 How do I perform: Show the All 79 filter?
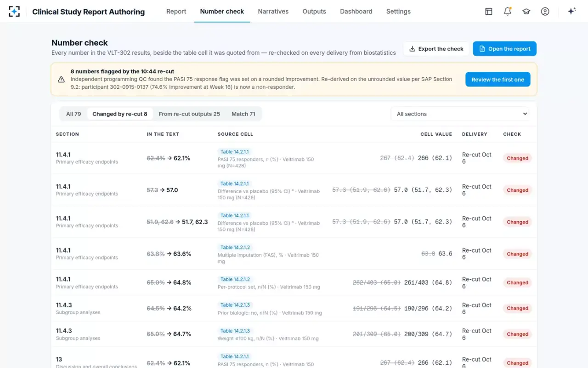click(73, 114)
